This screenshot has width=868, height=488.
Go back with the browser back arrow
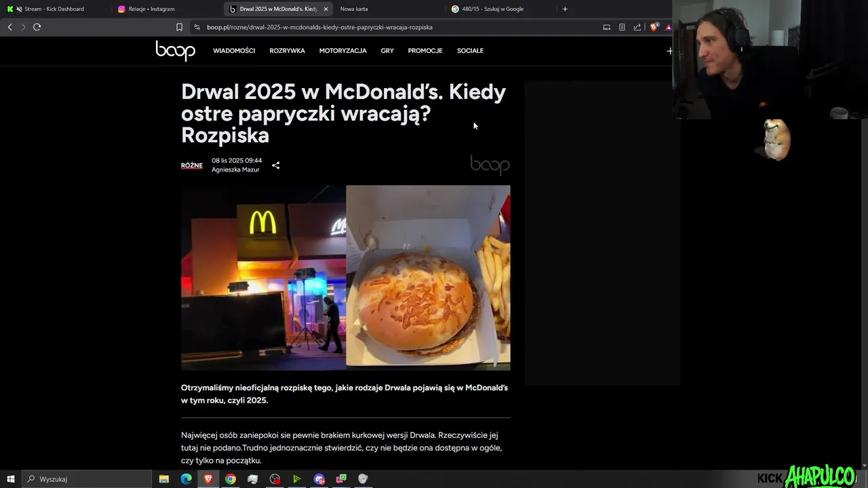[x=9, y=27]
